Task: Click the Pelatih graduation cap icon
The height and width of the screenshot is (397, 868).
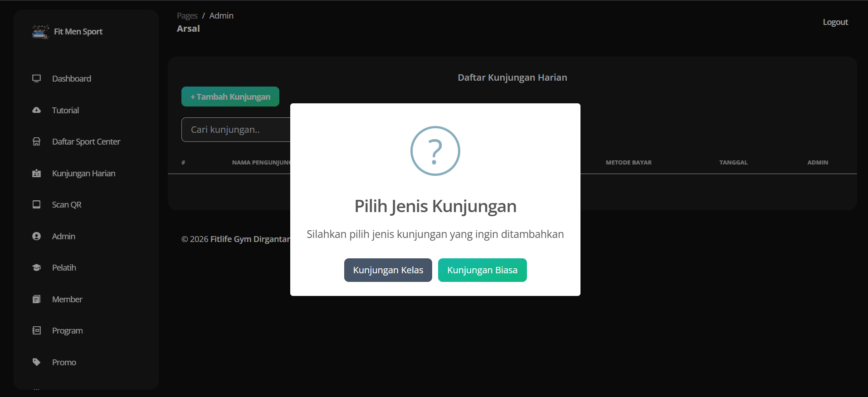Action: click(x=37, y=267)
